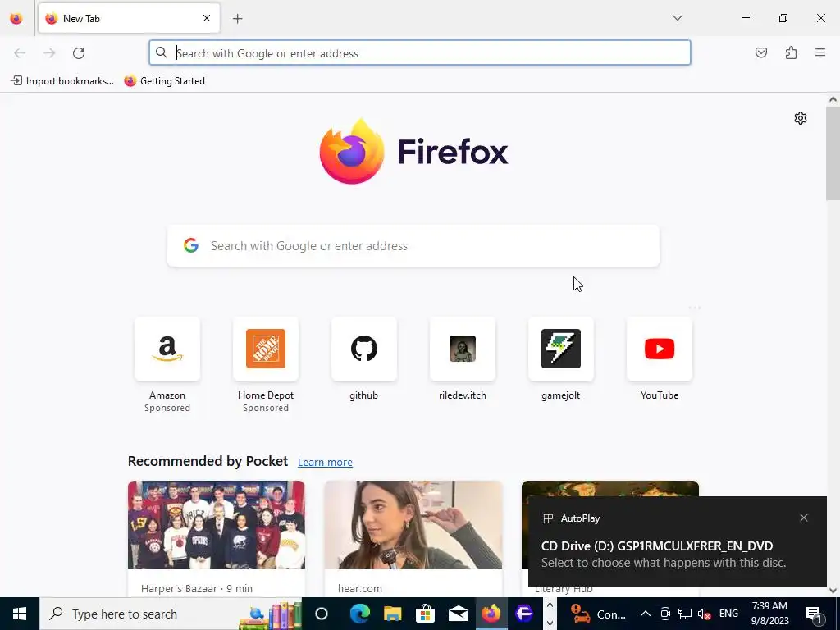Image resolution: width=840 pixels, height=630 pixels.
Task: Open Microsoft Store from taskbar
Action: tap(426, 614)
